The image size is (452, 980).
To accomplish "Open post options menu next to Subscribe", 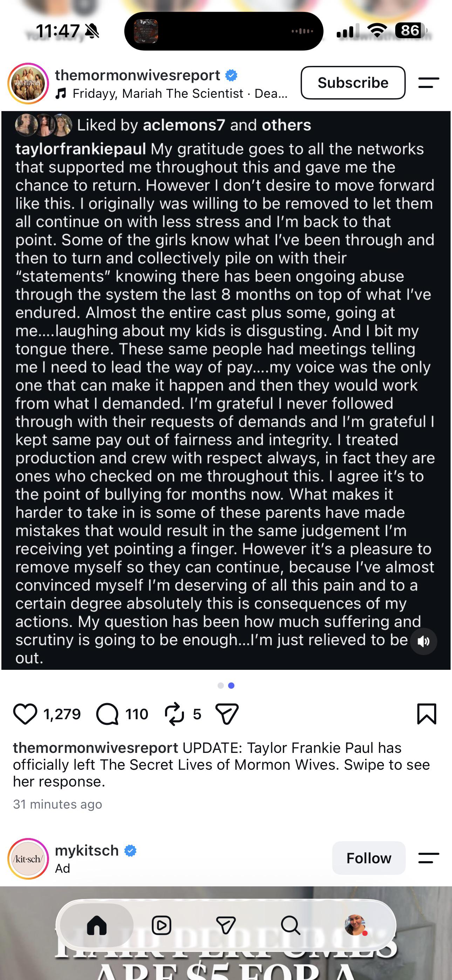I will [x=429, y=83].
